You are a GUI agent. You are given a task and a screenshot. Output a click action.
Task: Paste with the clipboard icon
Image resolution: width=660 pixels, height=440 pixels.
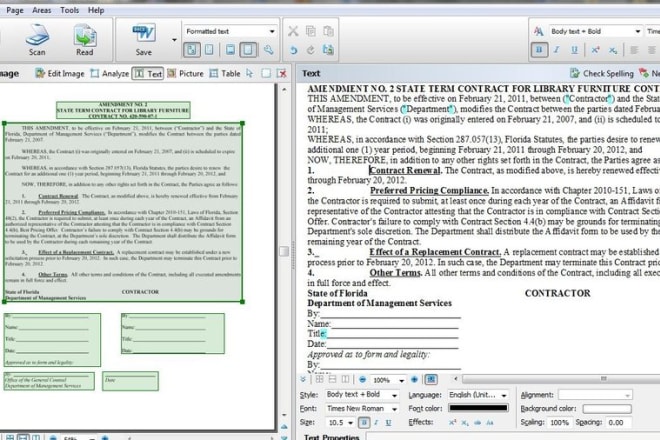click(328, 31)
